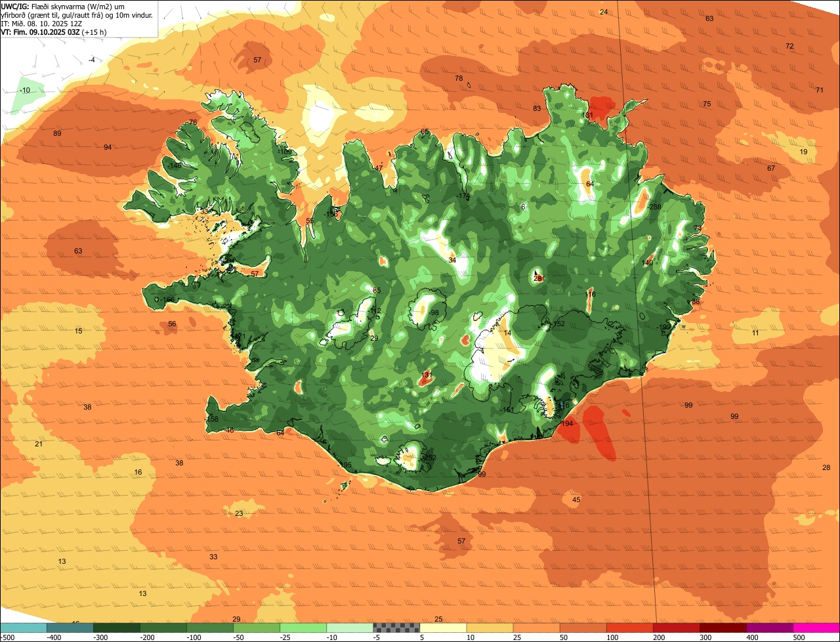Click the map value '-238' in east Iceland
Screen dimensions: 840x642
pyautogui.click(x=654, y=207)
